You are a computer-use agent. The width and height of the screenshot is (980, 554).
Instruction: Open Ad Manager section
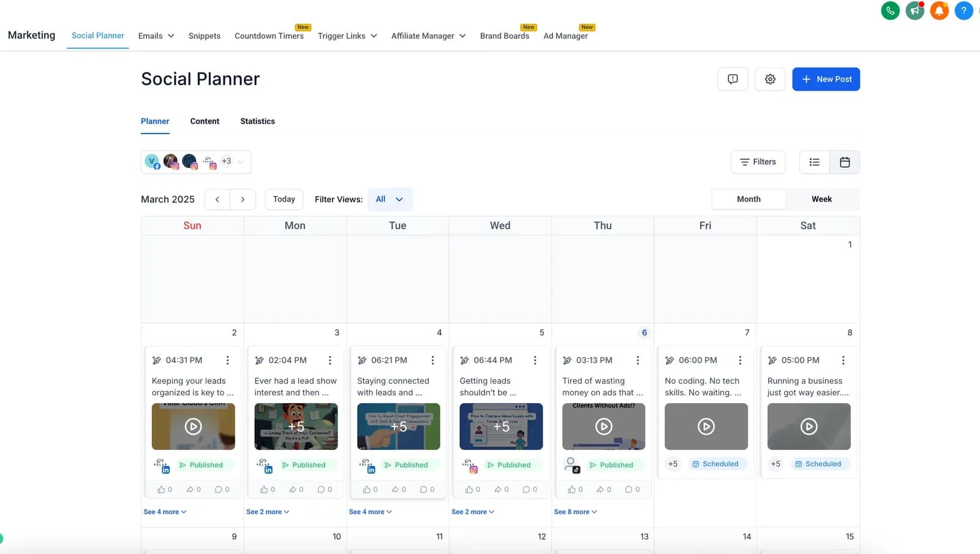(x=565, y=36)
